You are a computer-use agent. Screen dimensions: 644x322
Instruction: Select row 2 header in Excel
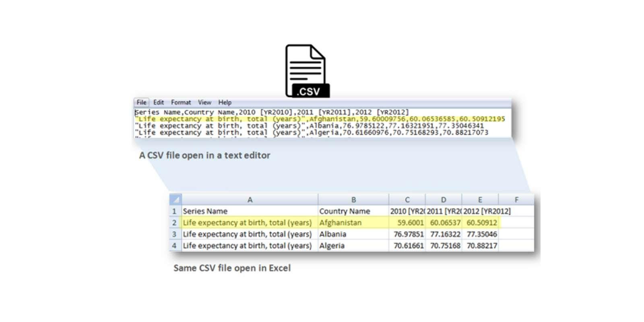(175, 223)
